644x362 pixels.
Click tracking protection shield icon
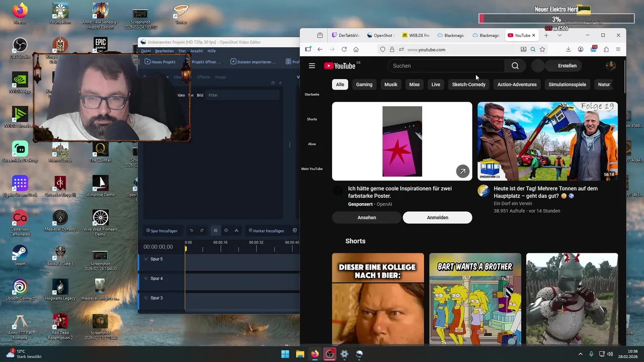(383, 49)
